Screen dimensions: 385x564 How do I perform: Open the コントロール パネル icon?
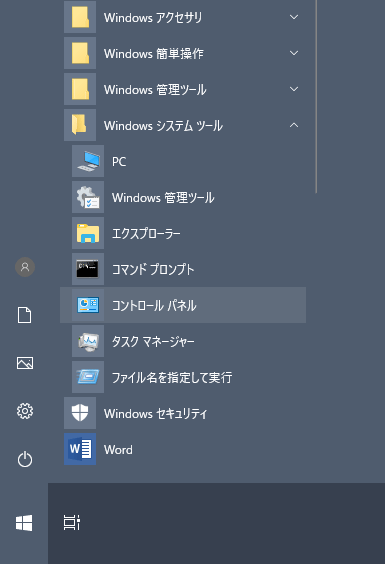click(x=88, y=305)
